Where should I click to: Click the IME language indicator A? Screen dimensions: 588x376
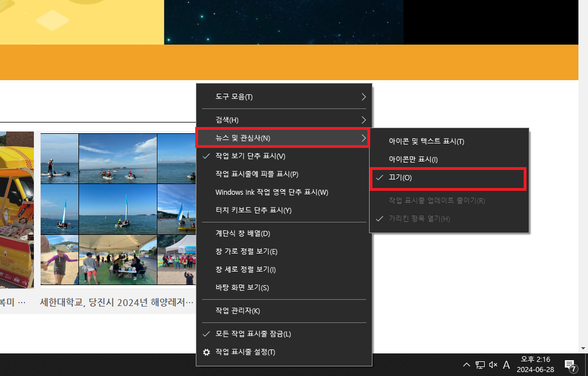click(506, 365)
